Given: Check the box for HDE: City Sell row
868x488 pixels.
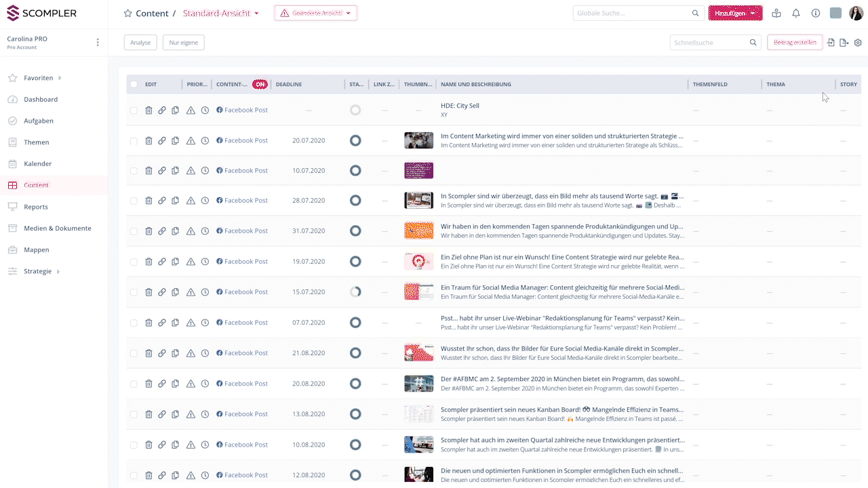Looking at the screenshot, I should point(134,110).
